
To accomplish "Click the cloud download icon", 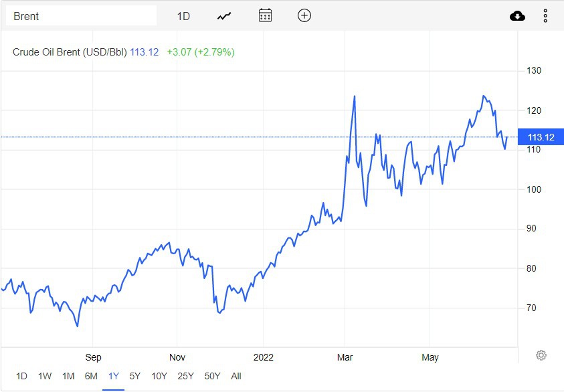I will pos(517,15).
